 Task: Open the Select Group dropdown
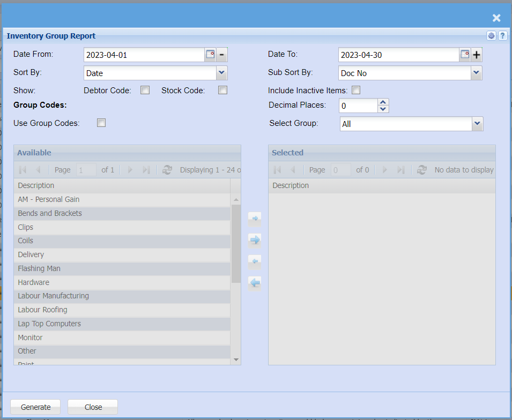477,124
